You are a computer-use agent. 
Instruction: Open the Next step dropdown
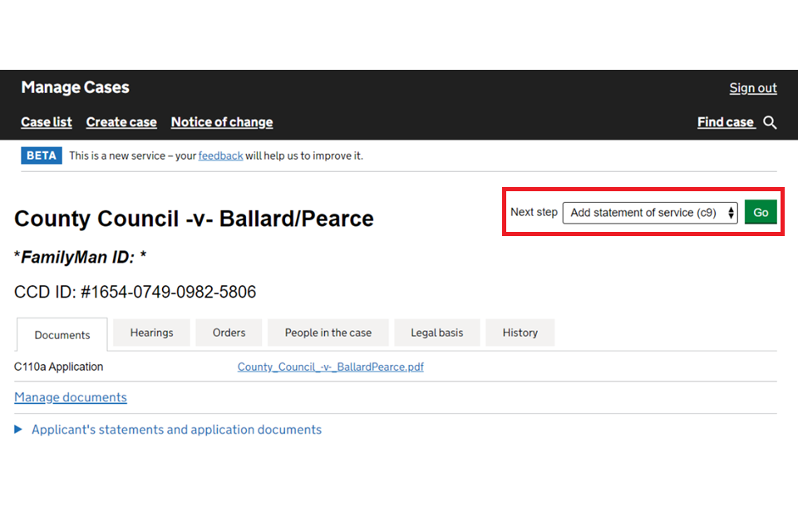649,213
